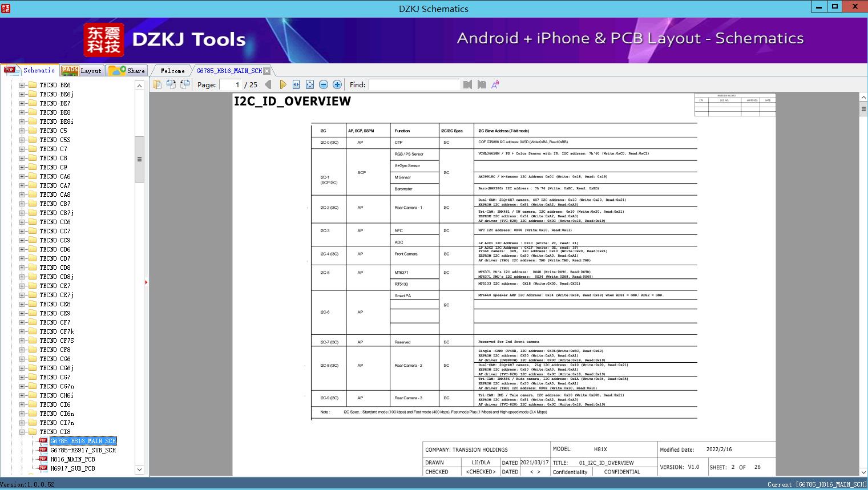Image resolution: width=868 pixels, height=490 pixels.
Task: Expand the TECNO C5S folder
Action: coord(22,140)
